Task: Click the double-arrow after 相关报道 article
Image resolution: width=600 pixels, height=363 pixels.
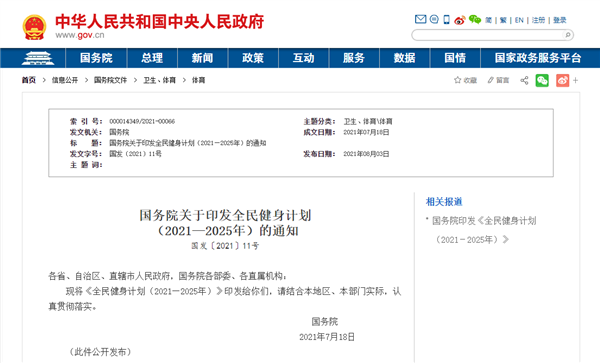Action: click(506, 239)
